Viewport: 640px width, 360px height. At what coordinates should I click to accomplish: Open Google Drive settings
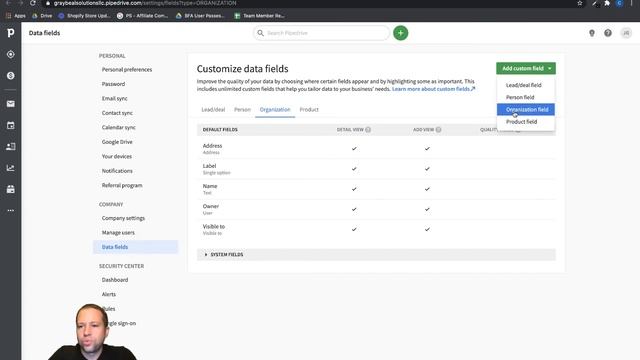coord(117,142)
